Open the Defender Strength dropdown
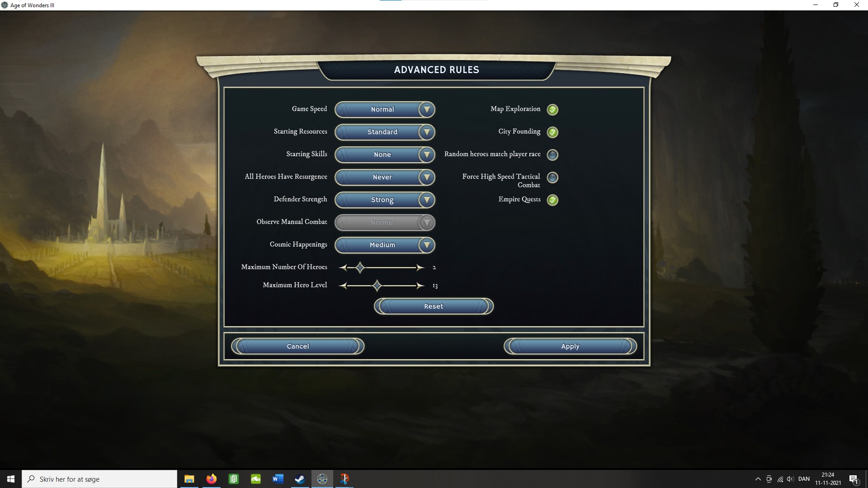 pos(385,200)
